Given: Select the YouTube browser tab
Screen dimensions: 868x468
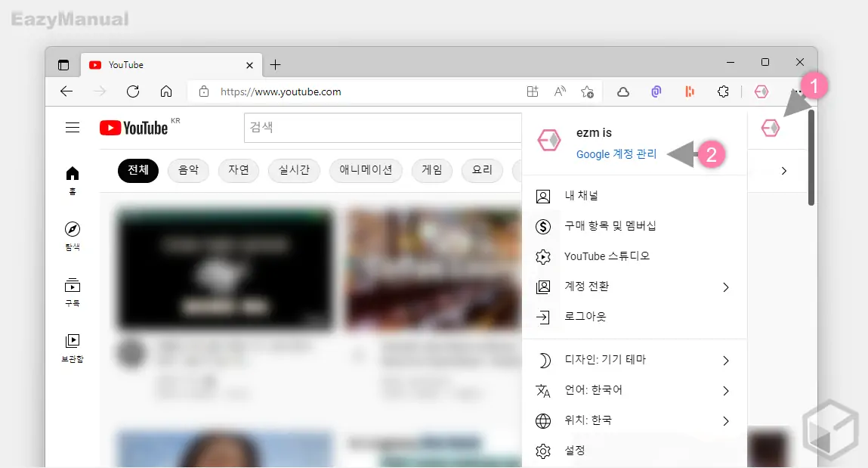Looking at the screenshot, I should point(171,65).
